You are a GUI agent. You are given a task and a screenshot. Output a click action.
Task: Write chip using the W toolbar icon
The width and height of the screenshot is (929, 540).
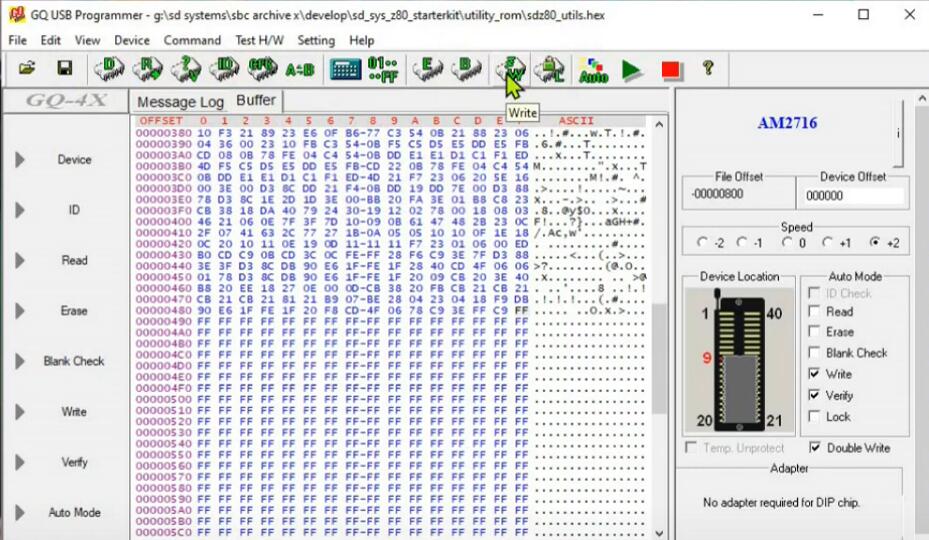coord(511,69)
